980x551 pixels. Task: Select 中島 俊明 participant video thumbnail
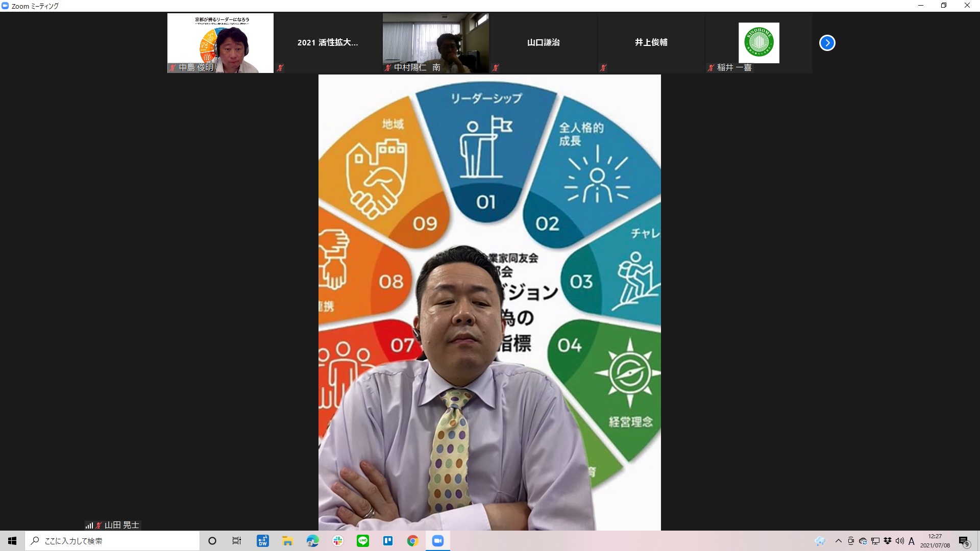pyautogui.click(x=220, y=43)
